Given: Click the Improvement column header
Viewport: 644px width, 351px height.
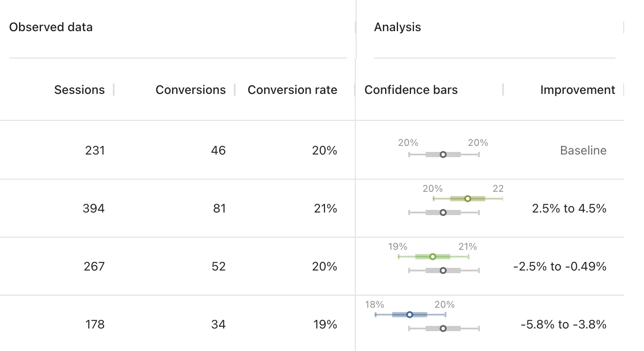Looking at the screenshot, I should tap(577, 90).
